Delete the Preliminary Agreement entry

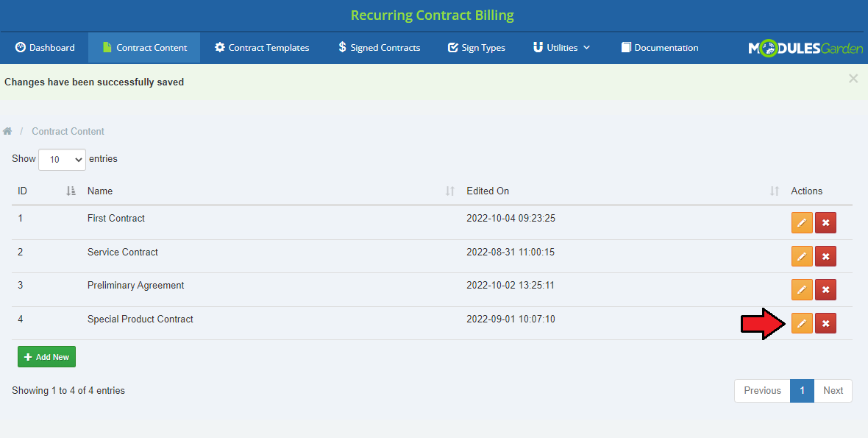(x=825, y=289)
